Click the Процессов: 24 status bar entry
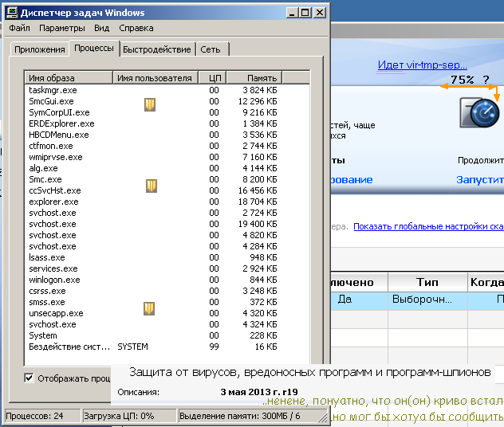The image size is (504, 427). click(x=42, y=416)
